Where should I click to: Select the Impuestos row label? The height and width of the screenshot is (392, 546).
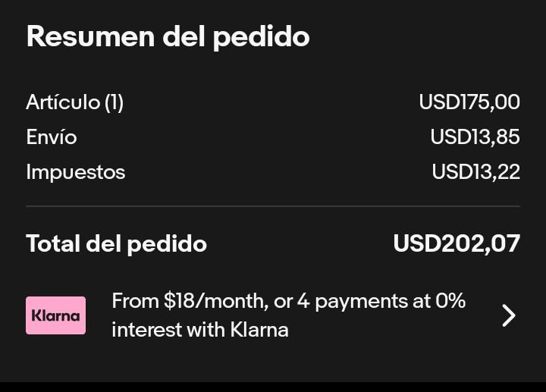point(76,172)
